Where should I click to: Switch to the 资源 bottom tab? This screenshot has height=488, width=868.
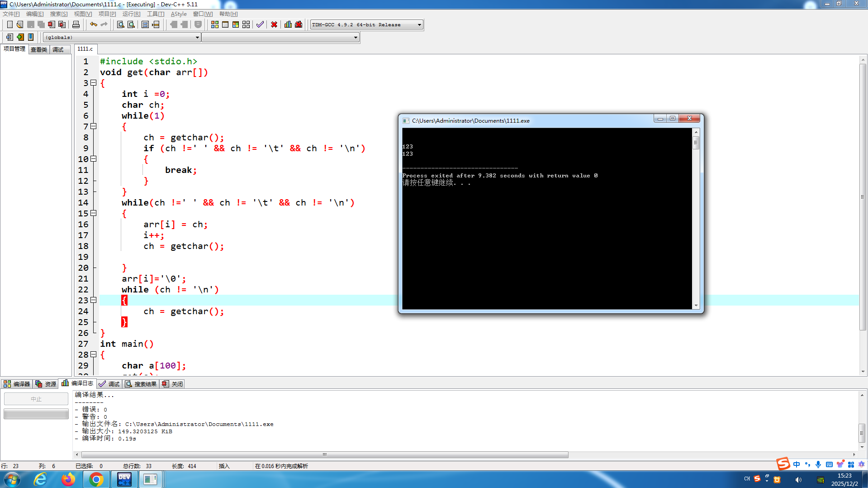click(x=46, y=384)
